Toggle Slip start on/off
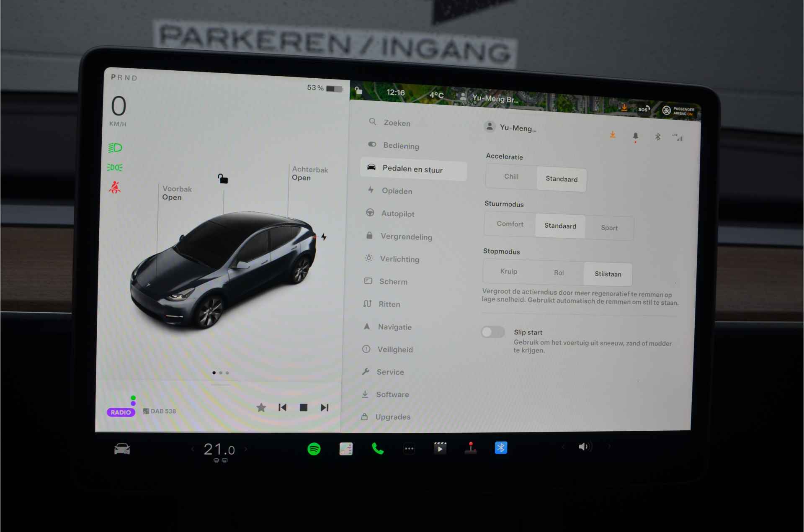The height and width of the screenshot is (532, 804). [x=492, y=332]
